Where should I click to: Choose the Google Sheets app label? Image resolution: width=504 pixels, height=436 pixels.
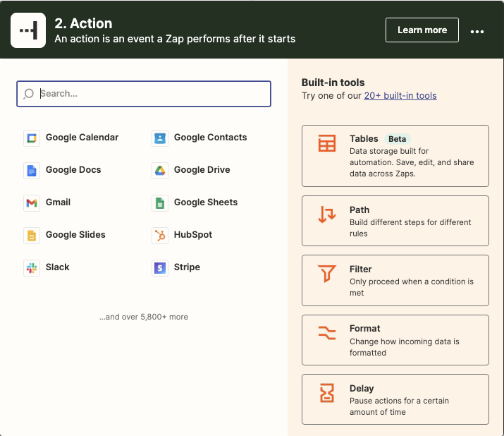pos(206,202)
